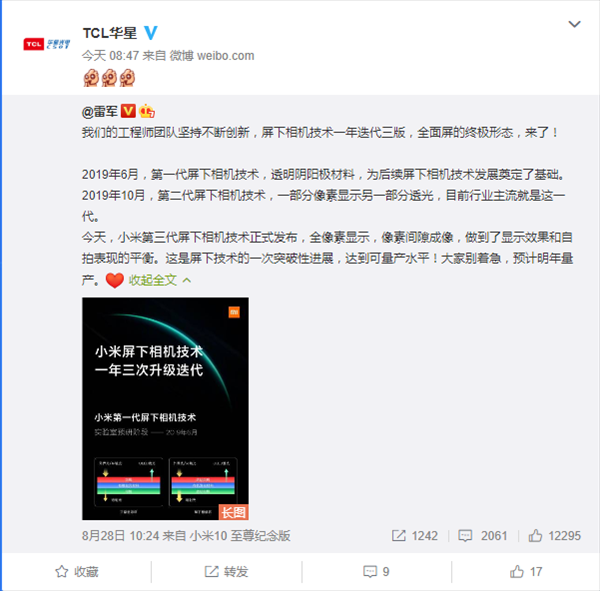
Task: Click the original post repost icon 1242
Action: coord(414,535)
